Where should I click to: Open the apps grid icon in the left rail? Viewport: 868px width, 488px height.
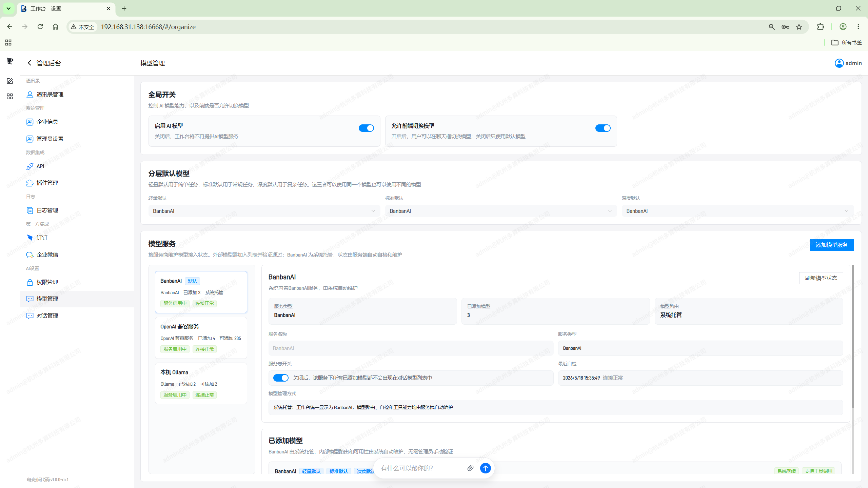(x=10, y=97)
